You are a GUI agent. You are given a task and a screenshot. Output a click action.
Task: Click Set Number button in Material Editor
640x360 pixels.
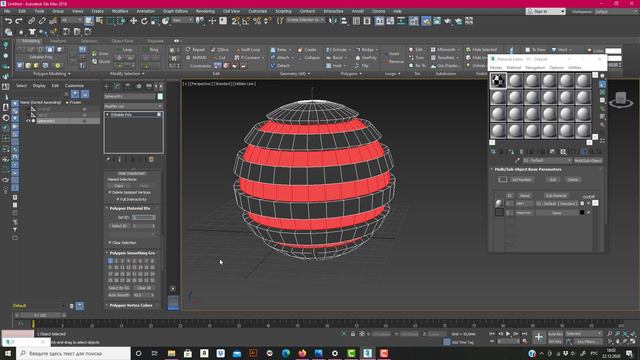click(x=521, y=180)
